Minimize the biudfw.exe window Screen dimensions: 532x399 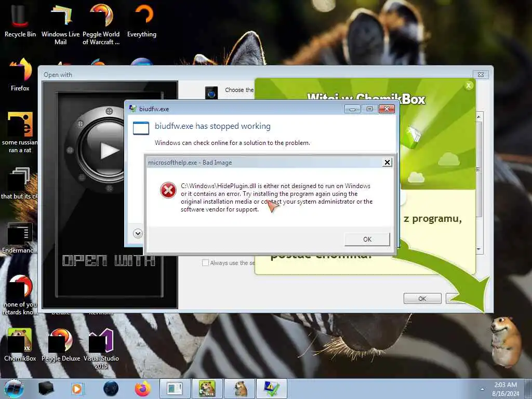click(x=353, y=109)
